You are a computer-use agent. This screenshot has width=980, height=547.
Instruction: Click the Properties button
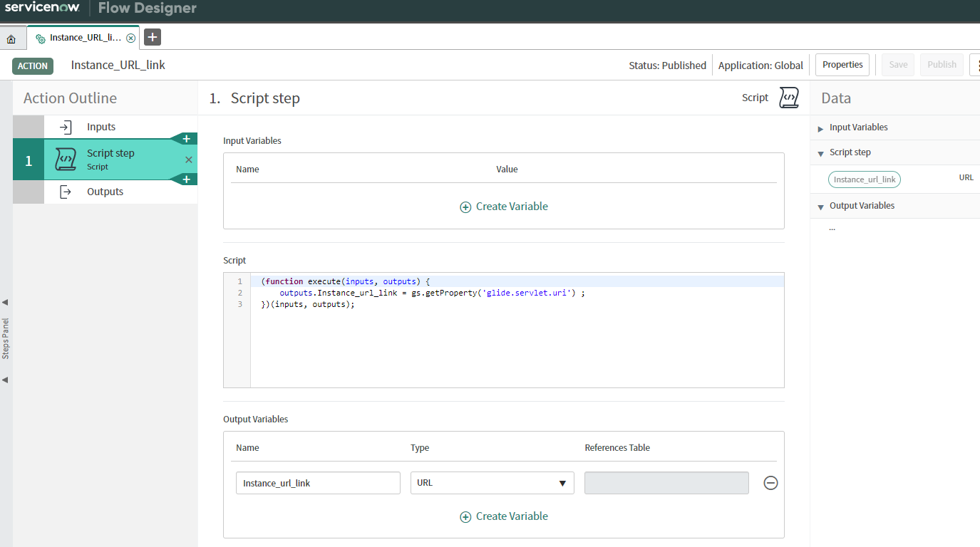(842, 65)
